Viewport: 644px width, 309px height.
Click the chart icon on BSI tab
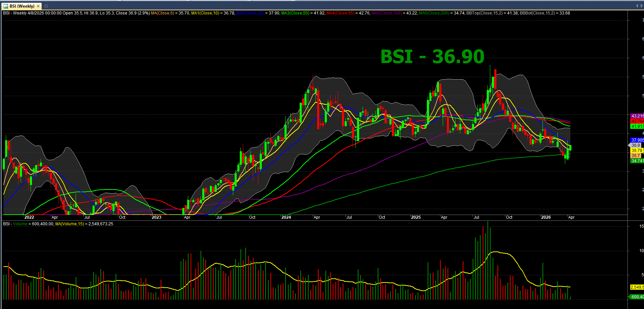coord(6,6)
